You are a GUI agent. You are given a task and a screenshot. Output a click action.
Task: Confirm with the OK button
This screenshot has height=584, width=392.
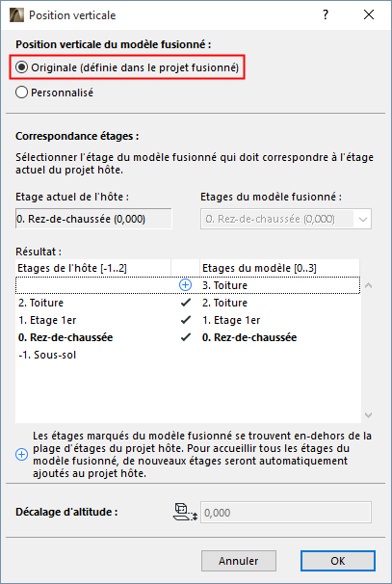338,561
